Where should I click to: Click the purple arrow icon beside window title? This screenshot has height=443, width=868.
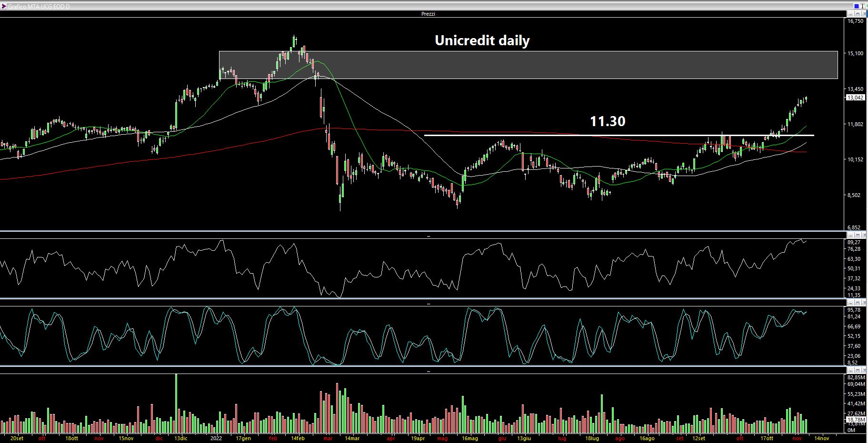click(4, 6)
